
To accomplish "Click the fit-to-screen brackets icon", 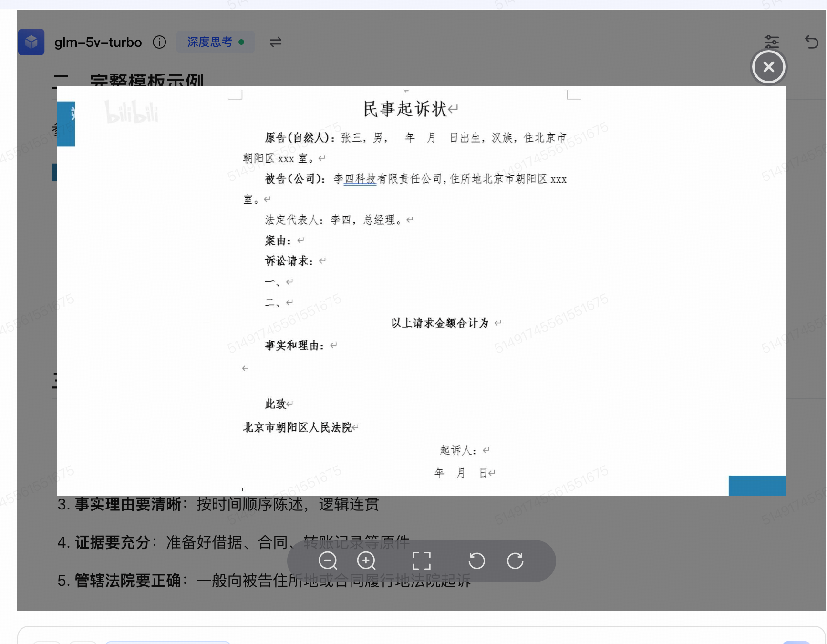I will [421, 561].
